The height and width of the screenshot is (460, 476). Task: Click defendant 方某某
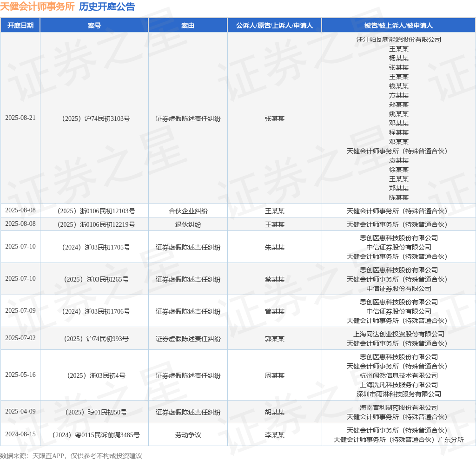(398, 95)
